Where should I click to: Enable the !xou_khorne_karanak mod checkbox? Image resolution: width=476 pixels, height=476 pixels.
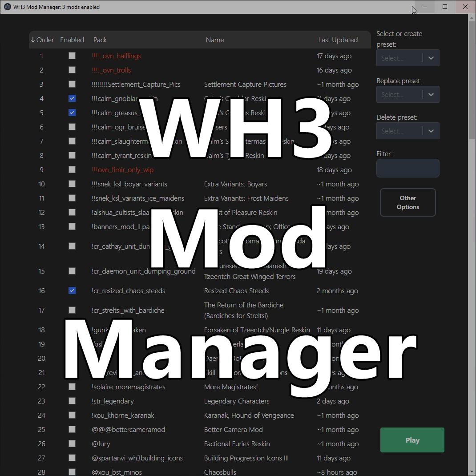click(72, 415)
